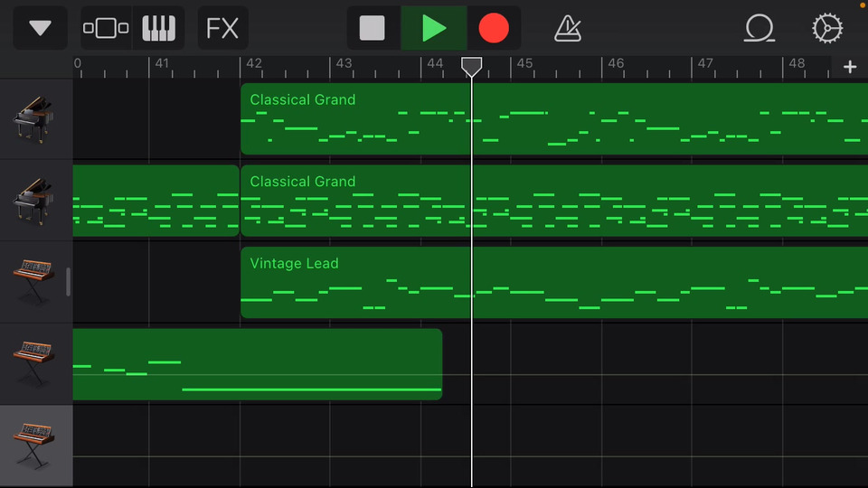Select the second Classical Grand piano track header
Viewport: 868px width, 488px height.
pos(36,201)
